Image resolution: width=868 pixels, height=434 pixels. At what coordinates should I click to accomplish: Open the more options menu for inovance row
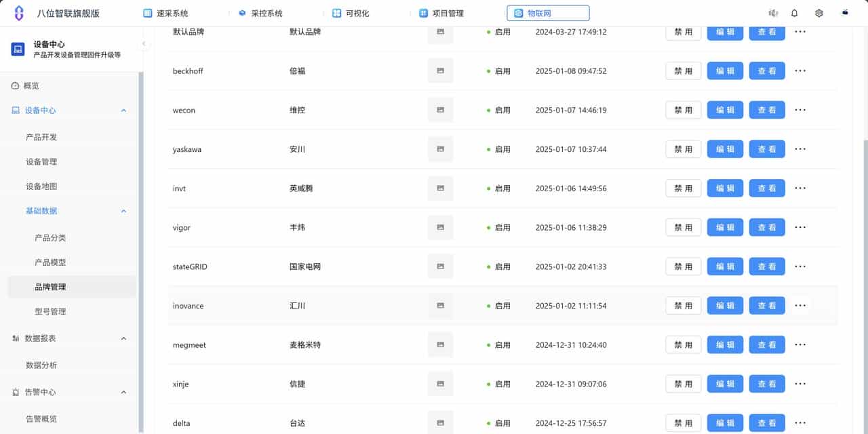(x=800, y=305)
